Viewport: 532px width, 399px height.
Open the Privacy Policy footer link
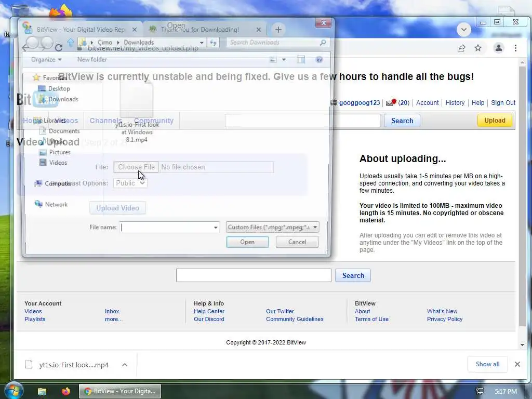pyautogui.click(x=445, y=319)
